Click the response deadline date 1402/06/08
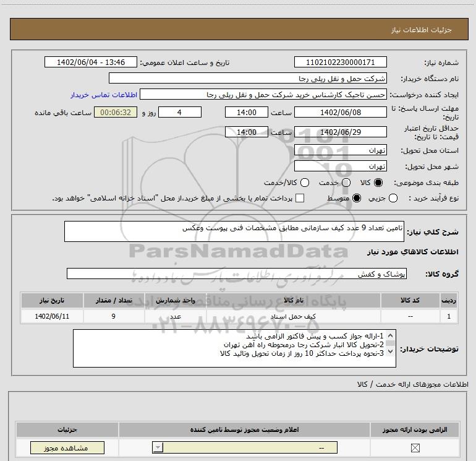This screenshot has height=461, width=476. coord(340,112)
